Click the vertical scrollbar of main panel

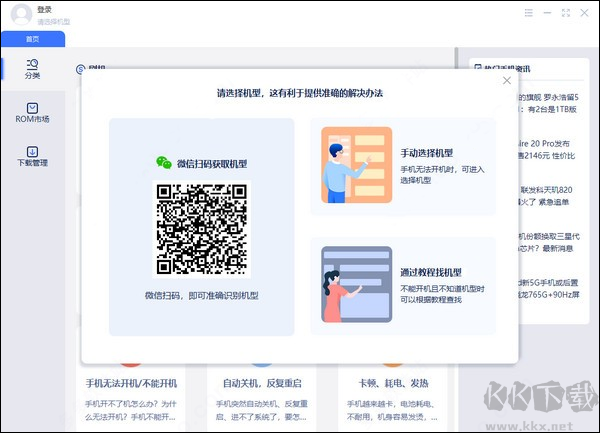[457, 58]
